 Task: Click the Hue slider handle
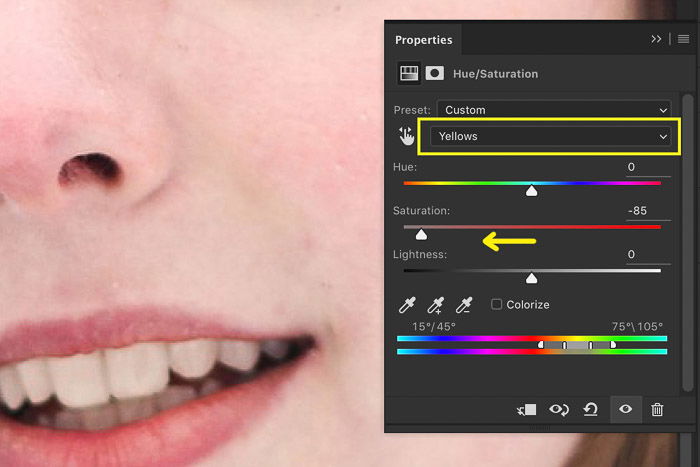531,191
